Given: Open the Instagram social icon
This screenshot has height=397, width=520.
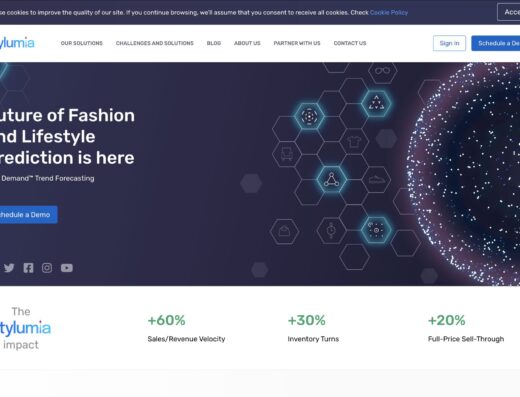Looking at the screenshot, I should coord(47,268).
